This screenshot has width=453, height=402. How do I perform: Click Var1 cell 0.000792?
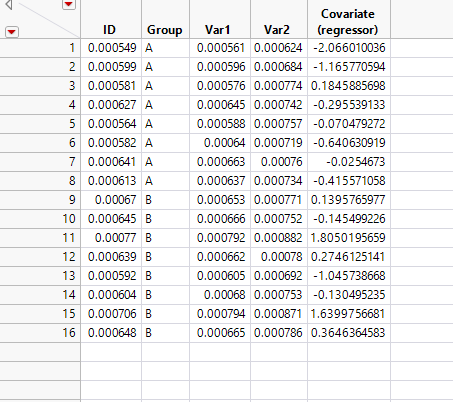coord(220,238)
